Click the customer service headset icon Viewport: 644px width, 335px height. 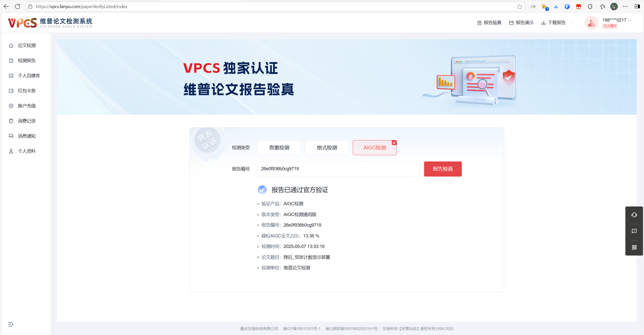pos(634,215)
